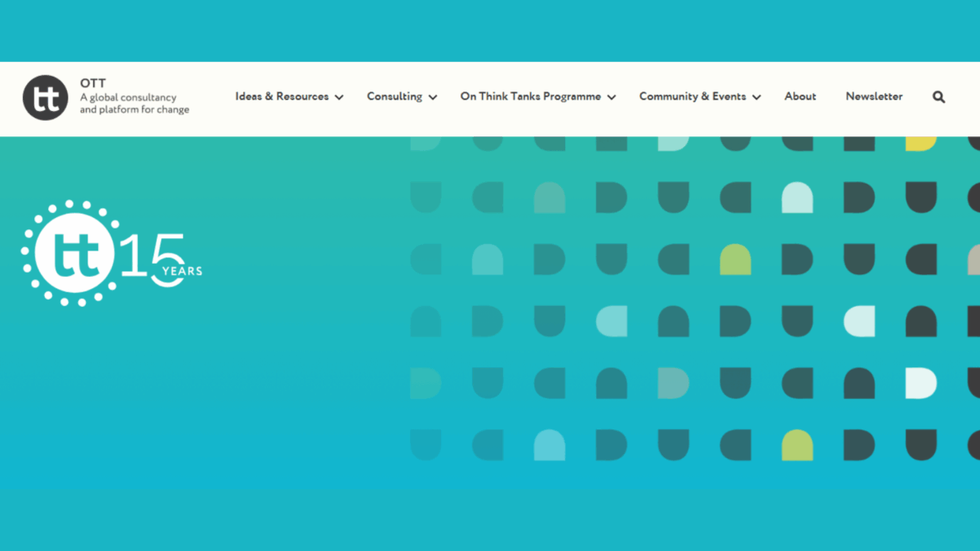
Task: Expand the Community & Events chevron
Action: coord(757,97)
